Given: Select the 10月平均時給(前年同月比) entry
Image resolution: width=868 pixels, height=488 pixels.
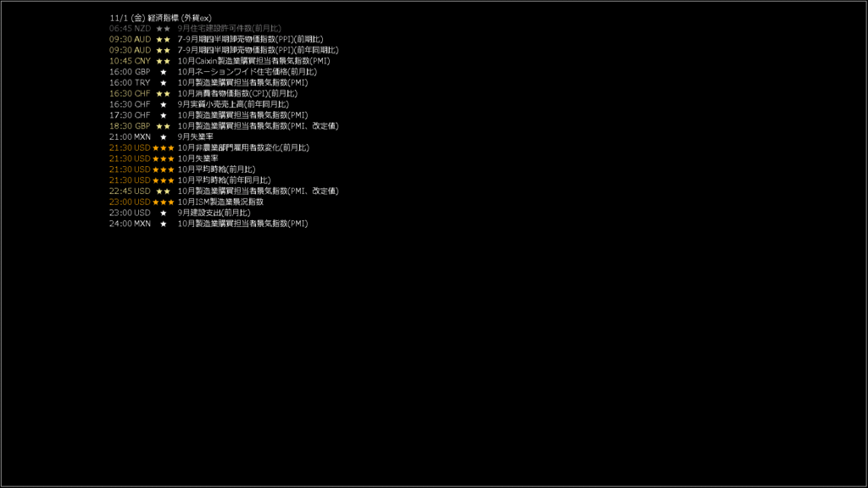Looking at the screenshot, I should (224, 180).
